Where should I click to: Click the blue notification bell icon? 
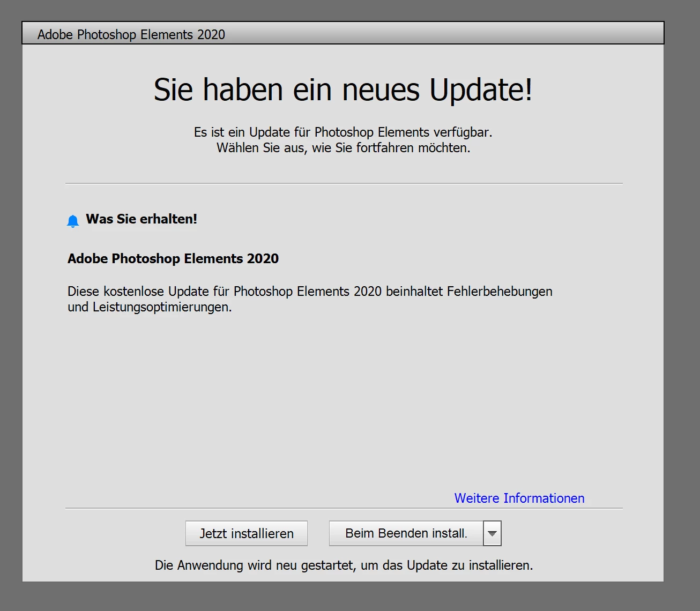click(x=73, y=221)
